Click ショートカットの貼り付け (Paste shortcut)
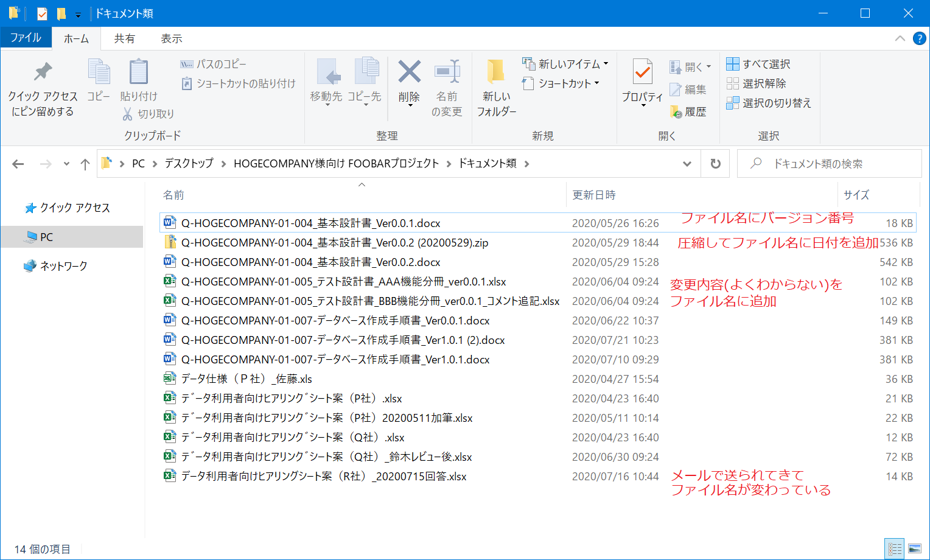The image size is (930, 560). (x=239, y=83)
